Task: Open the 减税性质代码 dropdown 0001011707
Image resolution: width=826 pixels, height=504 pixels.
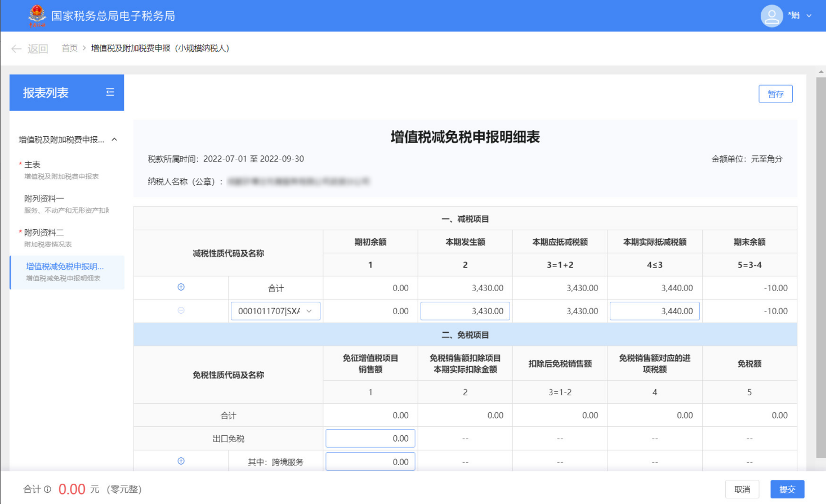Action: click(x=275, y=311)
